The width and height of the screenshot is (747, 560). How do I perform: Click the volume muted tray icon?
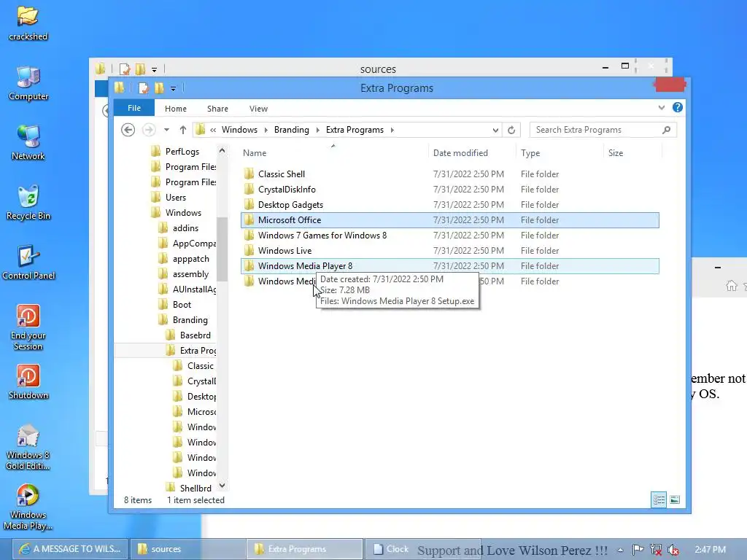(x=673, y=550)
